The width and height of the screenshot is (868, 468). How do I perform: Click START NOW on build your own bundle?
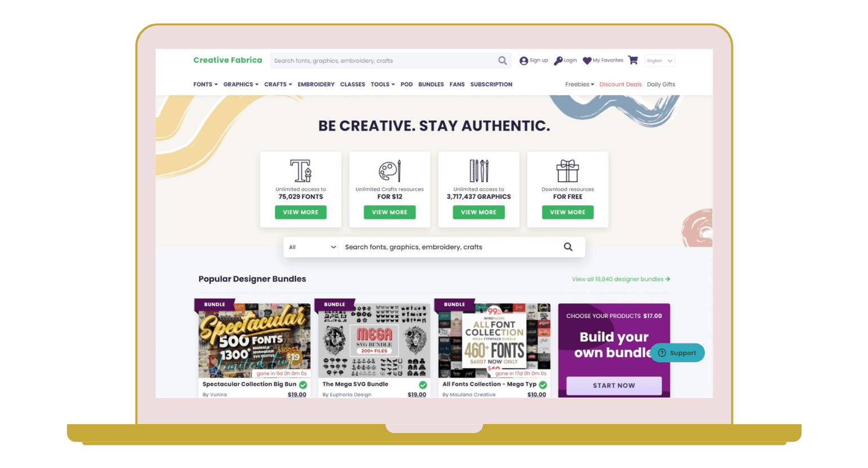click(614, 386)
